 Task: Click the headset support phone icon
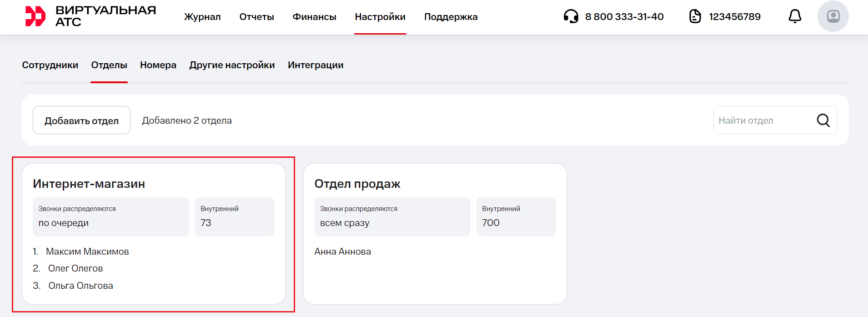[571, 16]
